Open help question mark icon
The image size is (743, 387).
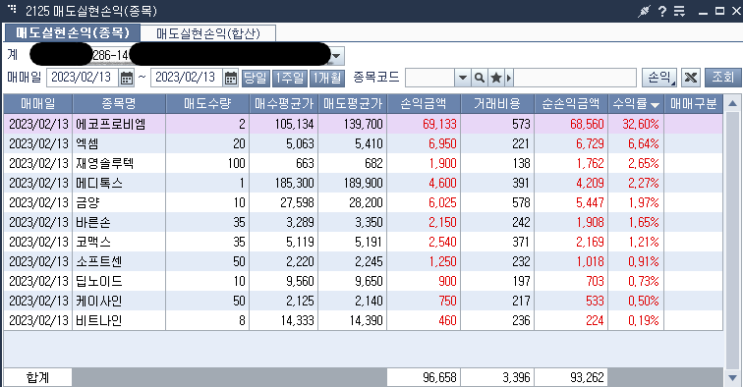(662, 11)
